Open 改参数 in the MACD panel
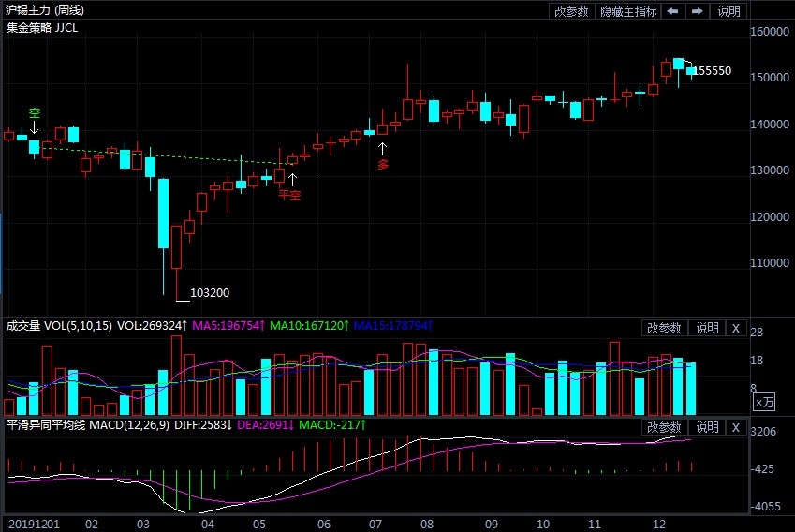795x532 pixels. [x=664, y=427]
